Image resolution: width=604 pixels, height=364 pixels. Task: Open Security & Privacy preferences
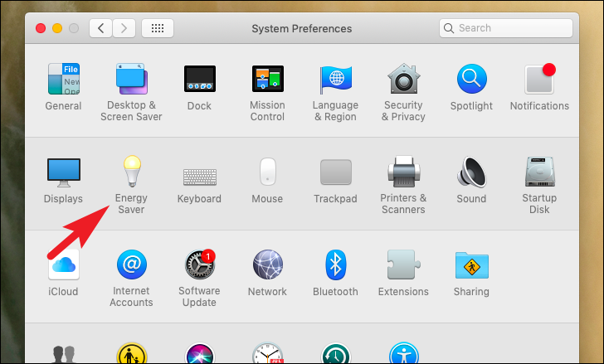click(x=403, y=79)
